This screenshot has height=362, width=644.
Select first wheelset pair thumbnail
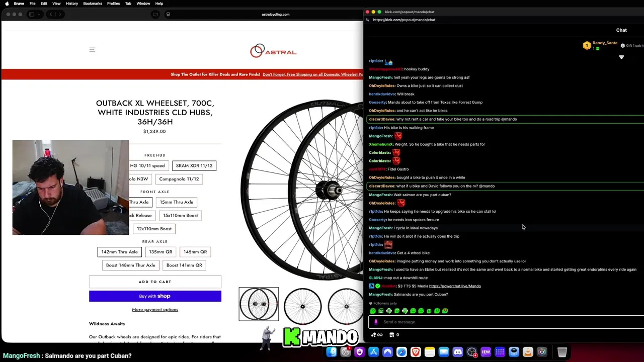(x=259, y=304)
